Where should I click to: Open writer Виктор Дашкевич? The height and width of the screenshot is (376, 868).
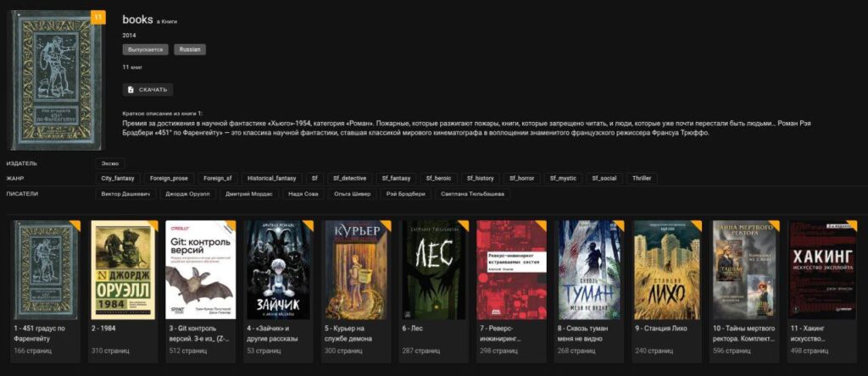point(125,194)
